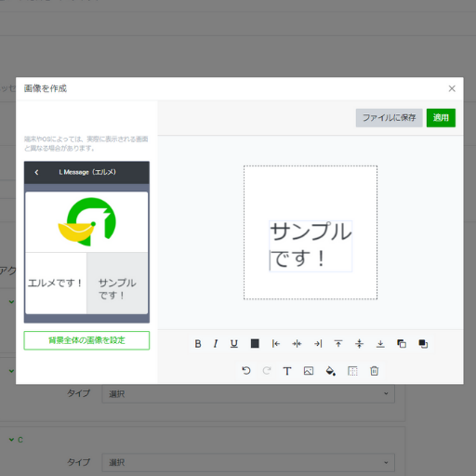476x476 pixels.
Task: Click the green 適用 button
Action: (x=441, y=118)
